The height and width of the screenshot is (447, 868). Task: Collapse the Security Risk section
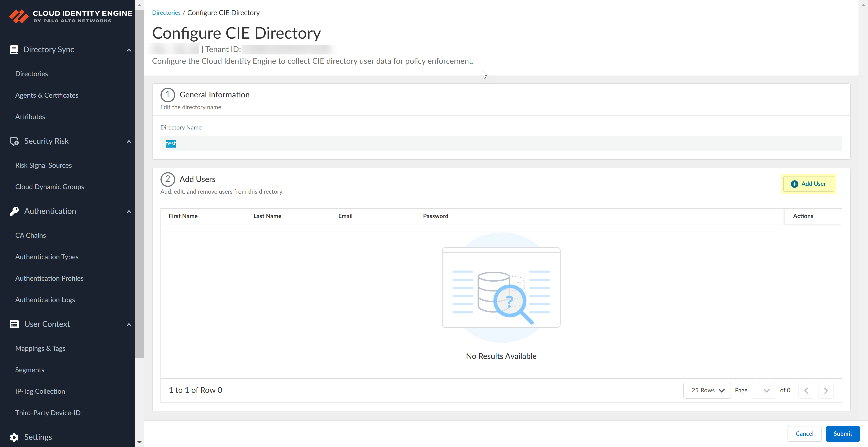click(x=129, y=141)
